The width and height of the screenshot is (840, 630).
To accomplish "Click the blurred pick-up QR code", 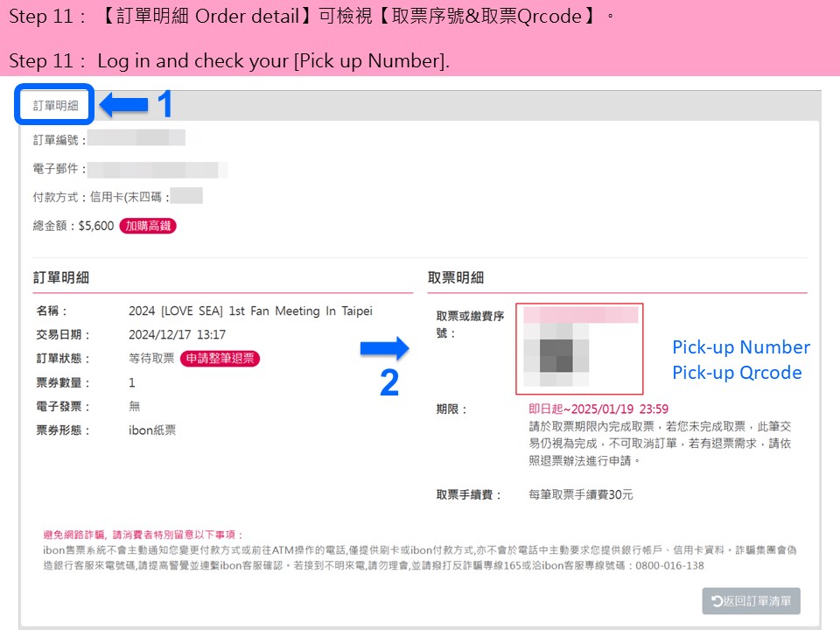I will click(x=556, y=354).
